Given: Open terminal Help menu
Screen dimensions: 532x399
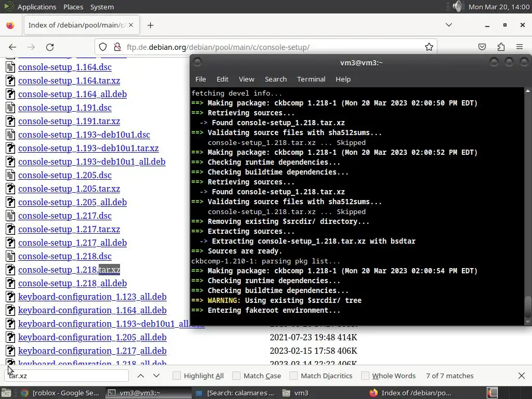Looking at the screenshot, I should [343, 79].
